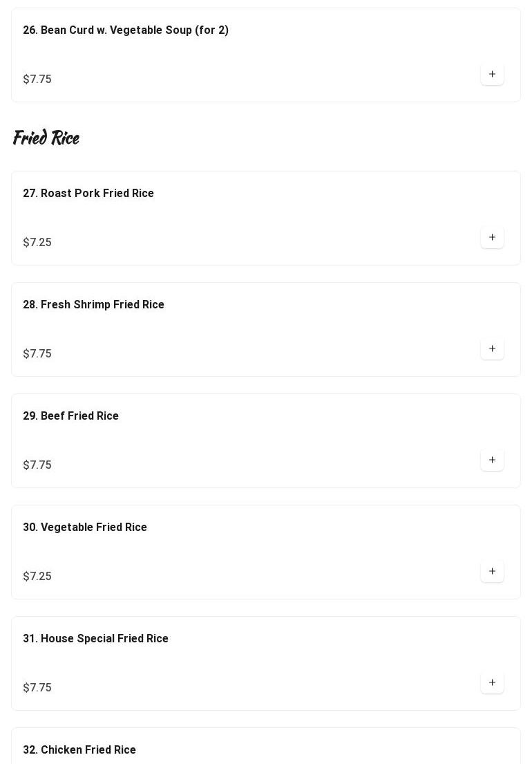
Task: Click the $7.25 price of Vegetable Fried Rice
Action: [x=37, y=576]
